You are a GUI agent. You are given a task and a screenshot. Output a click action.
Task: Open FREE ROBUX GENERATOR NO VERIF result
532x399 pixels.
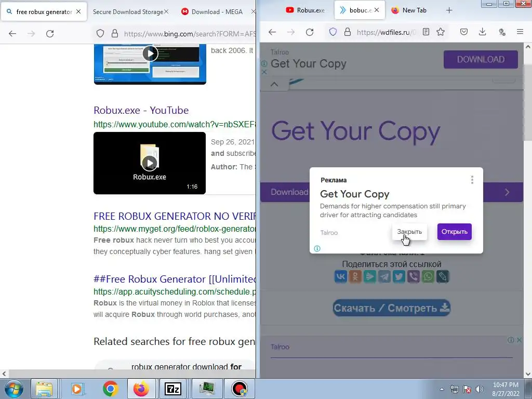point(175,216)
